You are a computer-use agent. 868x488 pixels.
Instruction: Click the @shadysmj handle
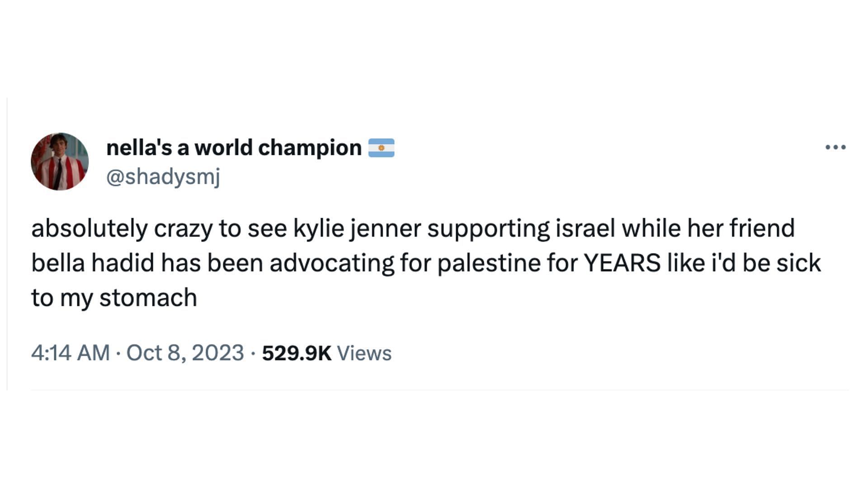pyautogui.click(x=163, y=176)
